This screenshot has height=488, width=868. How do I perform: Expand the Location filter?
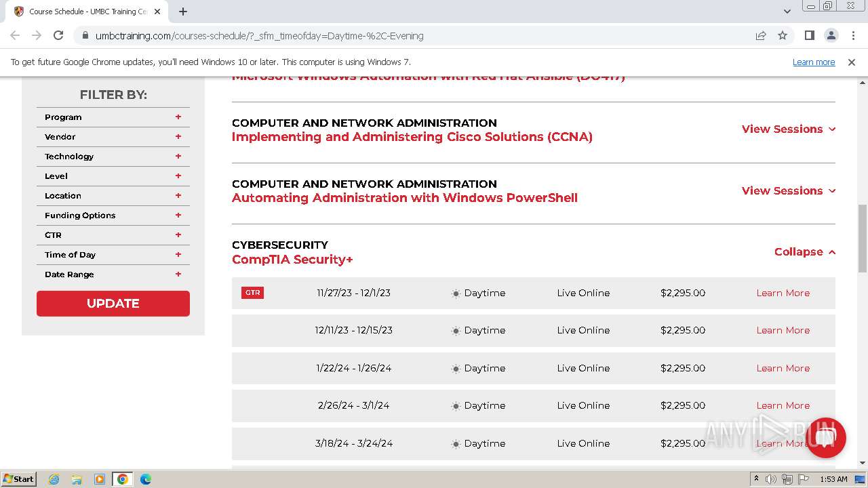(113, 196)
